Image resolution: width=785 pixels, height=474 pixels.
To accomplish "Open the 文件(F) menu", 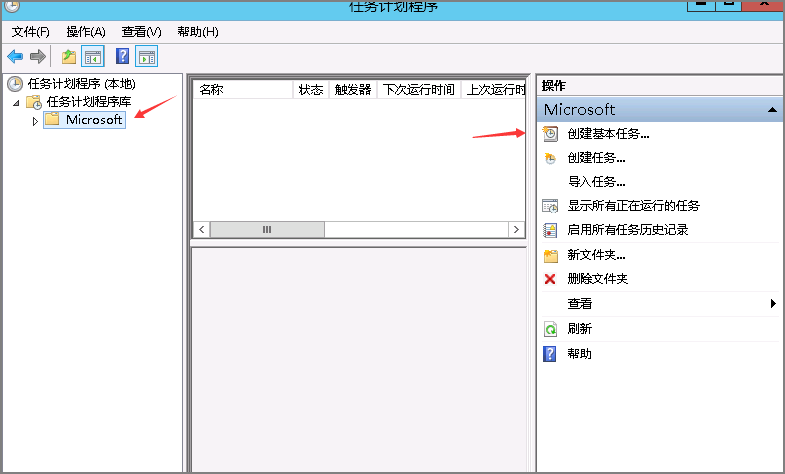I will click(x=31, y=32).
